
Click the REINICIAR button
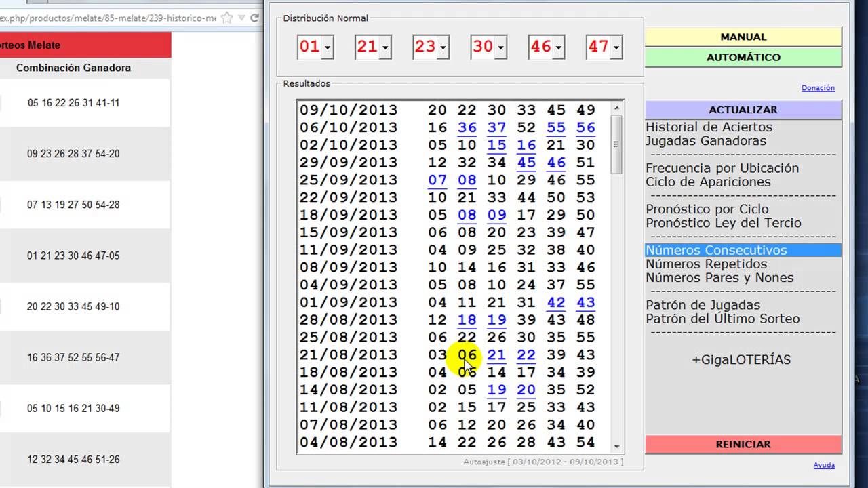click(x=743, y=445)
